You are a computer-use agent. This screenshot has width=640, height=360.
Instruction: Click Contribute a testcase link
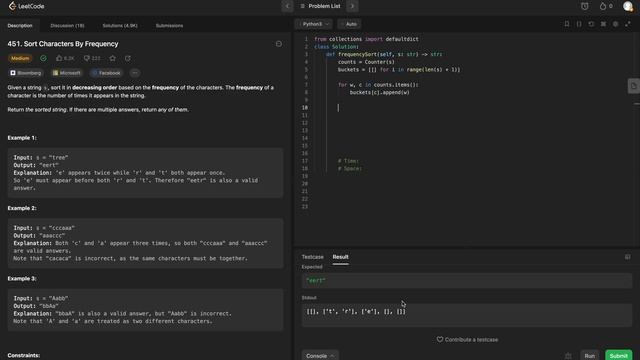[x=467, y=340]
